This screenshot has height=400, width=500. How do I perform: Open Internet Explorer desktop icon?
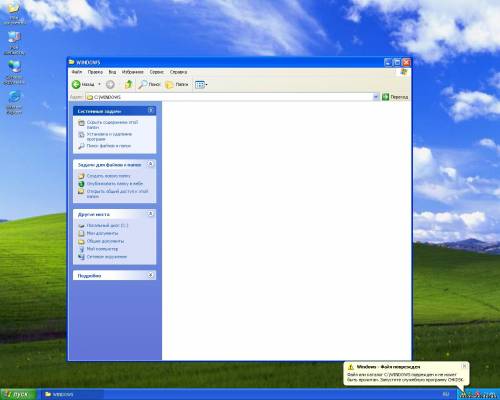pyautogui.click(x=14, y=103)
